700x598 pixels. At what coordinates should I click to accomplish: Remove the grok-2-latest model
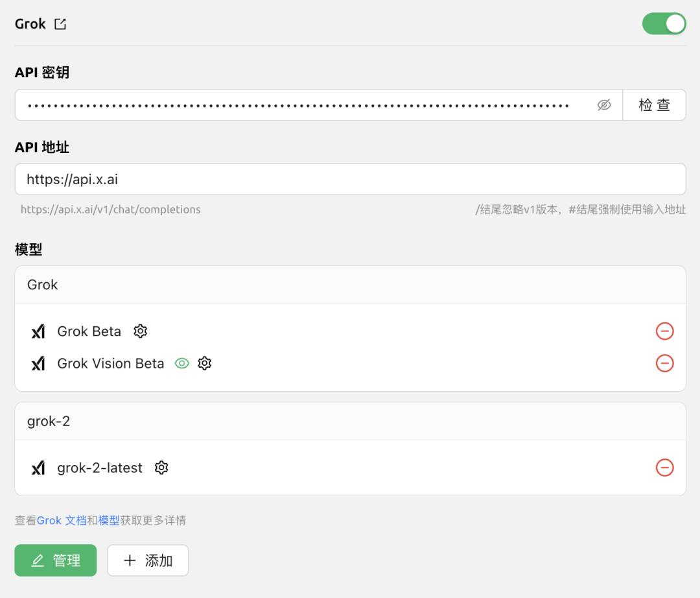click(x=664, y=468)
